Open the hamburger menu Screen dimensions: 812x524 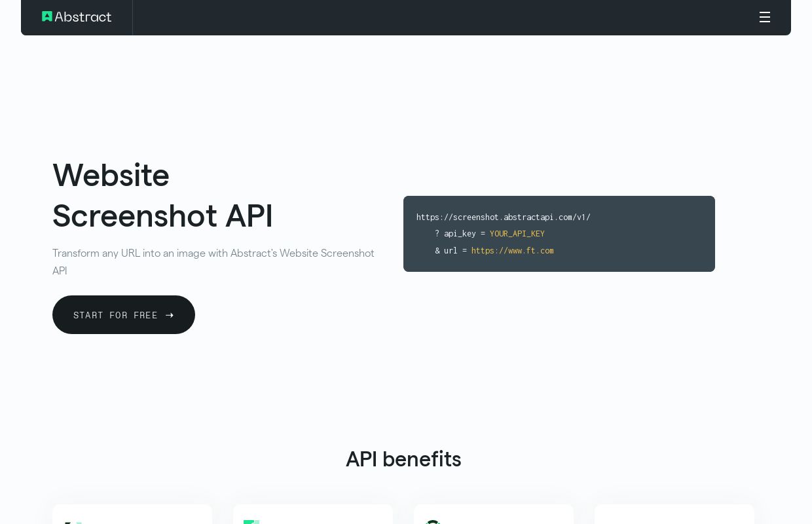click(764, 17)
